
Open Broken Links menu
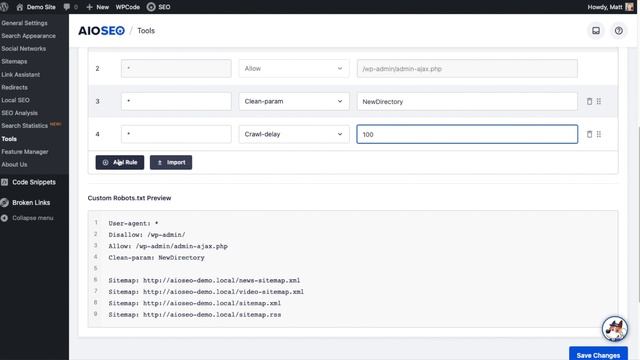coord(31,202)
